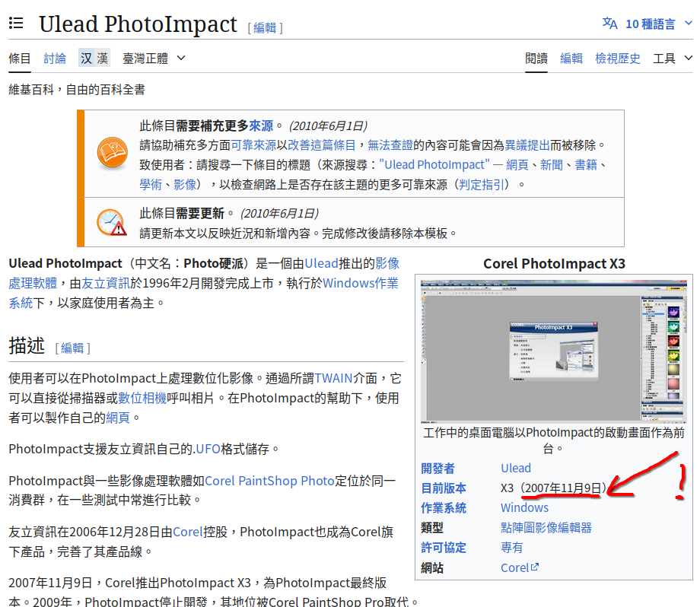Follow the 可靠來源 link

(x=253, y=145)
